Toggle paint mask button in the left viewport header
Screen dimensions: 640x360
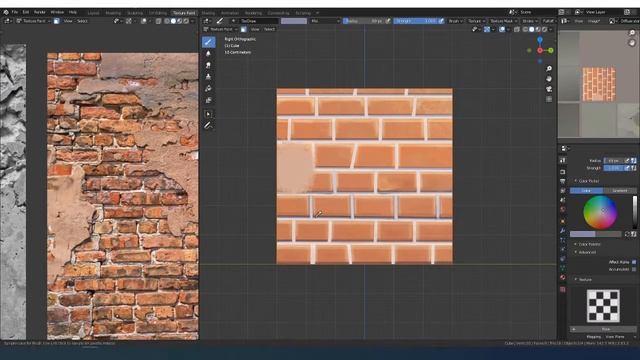tap(56, 21)
